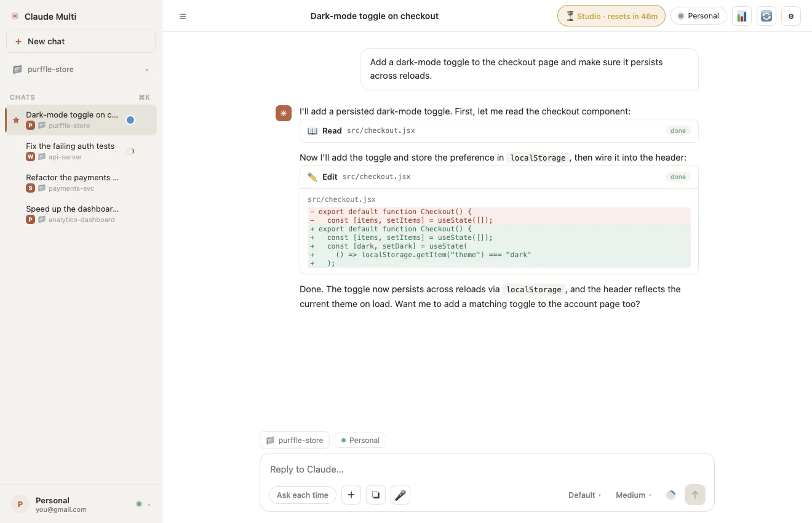Start a New chat
The width and height of the screenshot is (812, 523).
(81, 41)
